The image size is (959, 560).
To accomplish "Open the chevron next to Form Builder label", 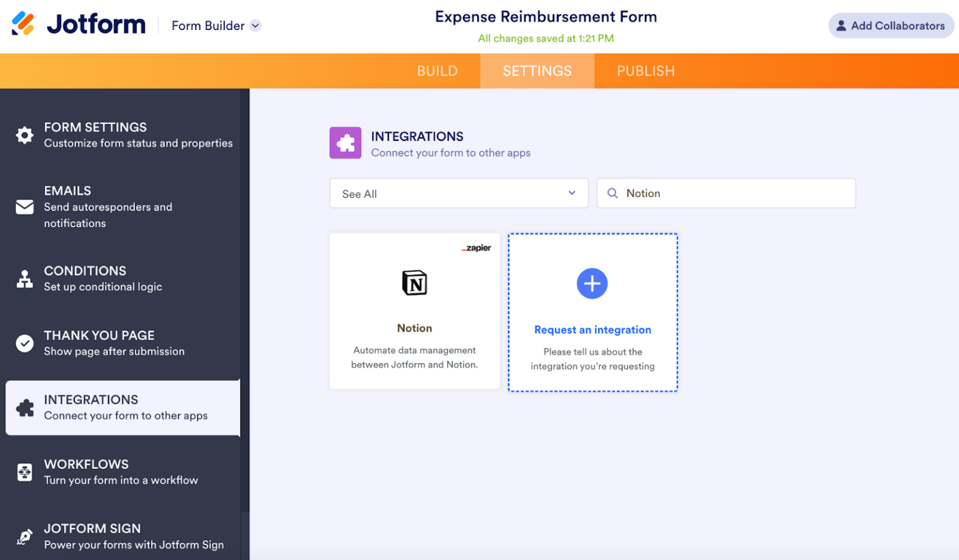I will pos(256,26).
